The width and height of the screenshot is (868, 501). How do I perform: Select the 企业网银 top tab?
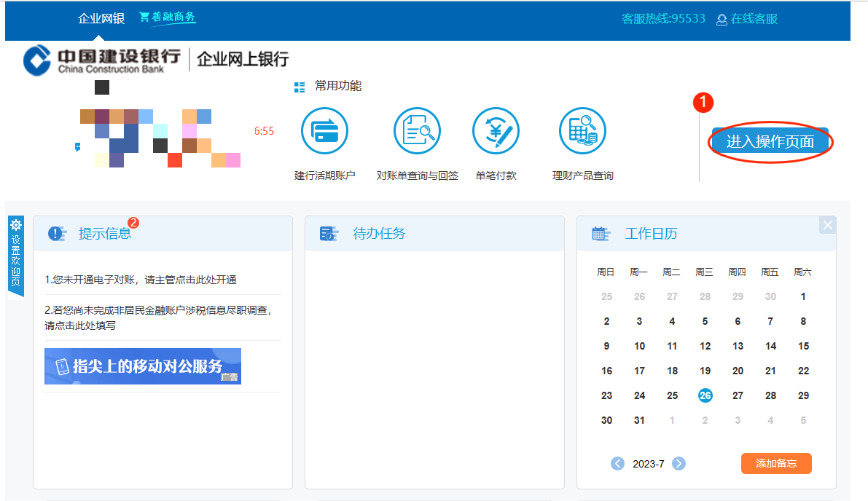point(101,19)
